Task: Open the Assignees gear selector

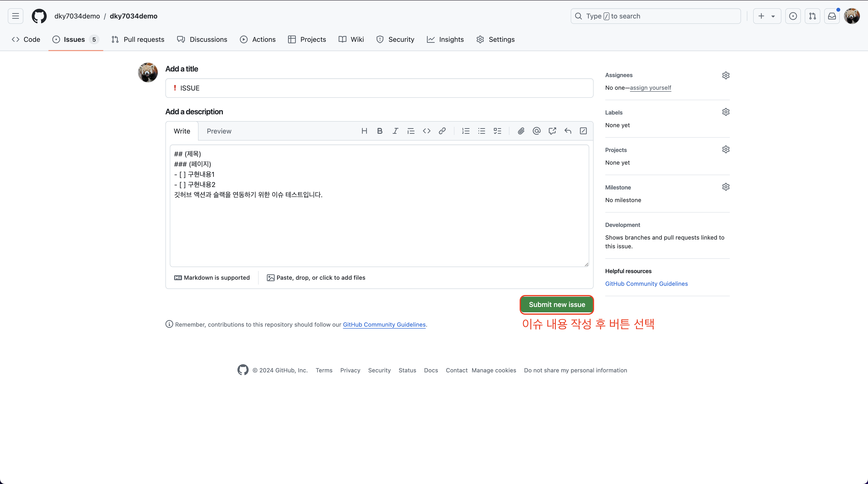Action: (x=726, y=75)
